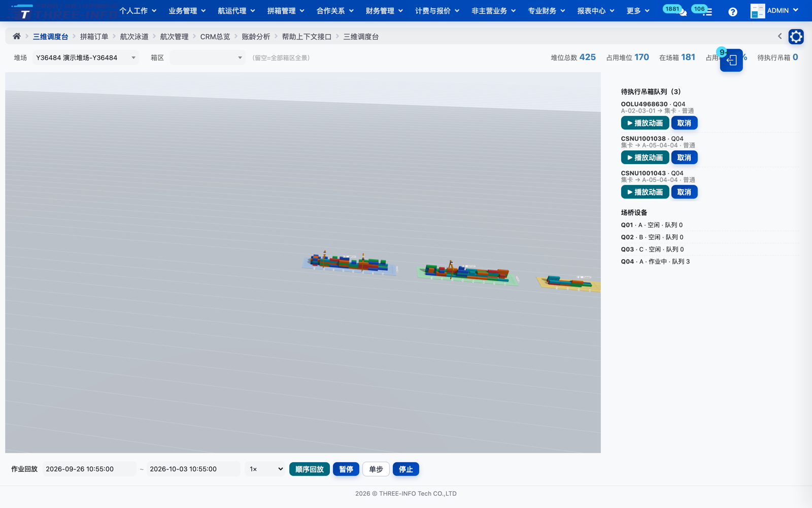Cancel the CSNU1001038 lift task
812x508 pixels.
684,157
